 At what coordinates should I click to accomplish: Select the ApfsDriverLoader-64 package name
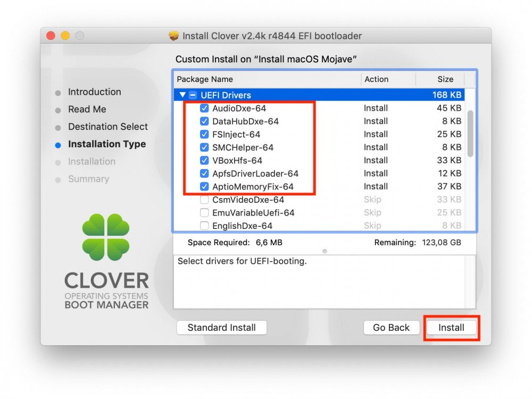coord(255,174)
